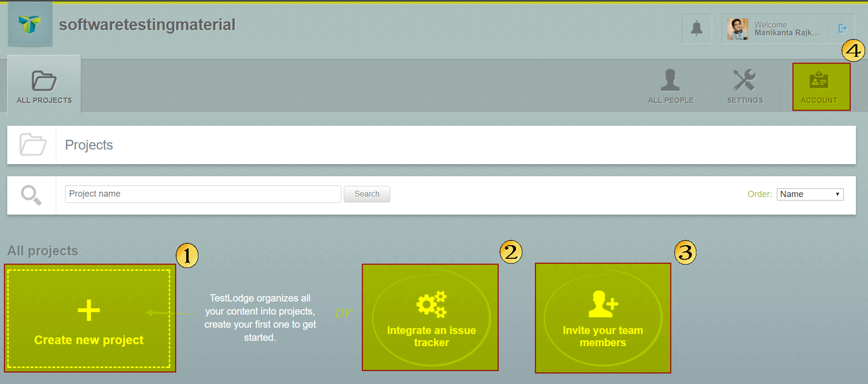Click the Projects heading text
This screenshot has width=868, height=384.
89,145
